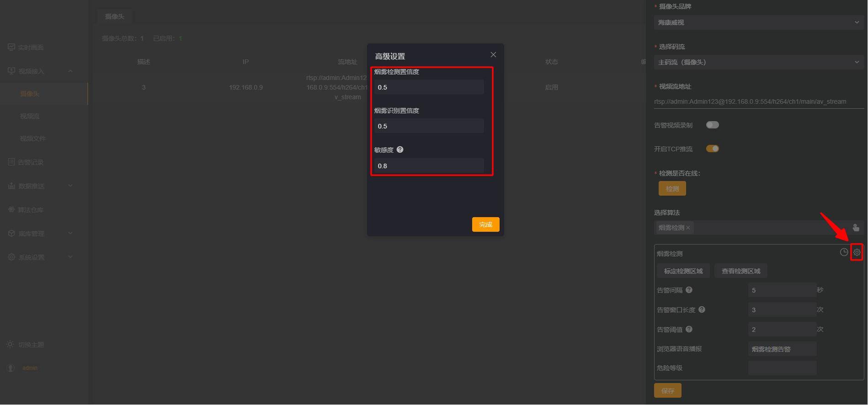Focus the 浏览器语音播报 input field
The height and width of the screenshot is (405, 868).
pyautogui.click(x=782, y=349)
